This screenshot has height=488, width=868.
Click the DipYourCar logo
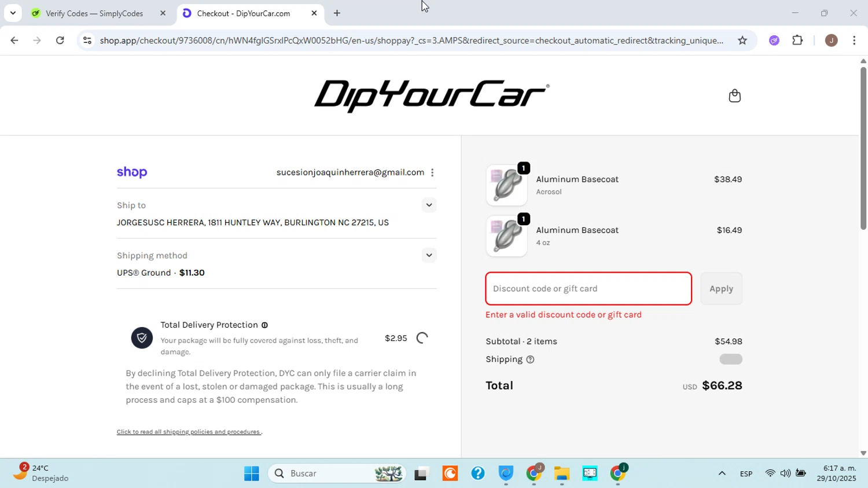(x=432, y=96)
